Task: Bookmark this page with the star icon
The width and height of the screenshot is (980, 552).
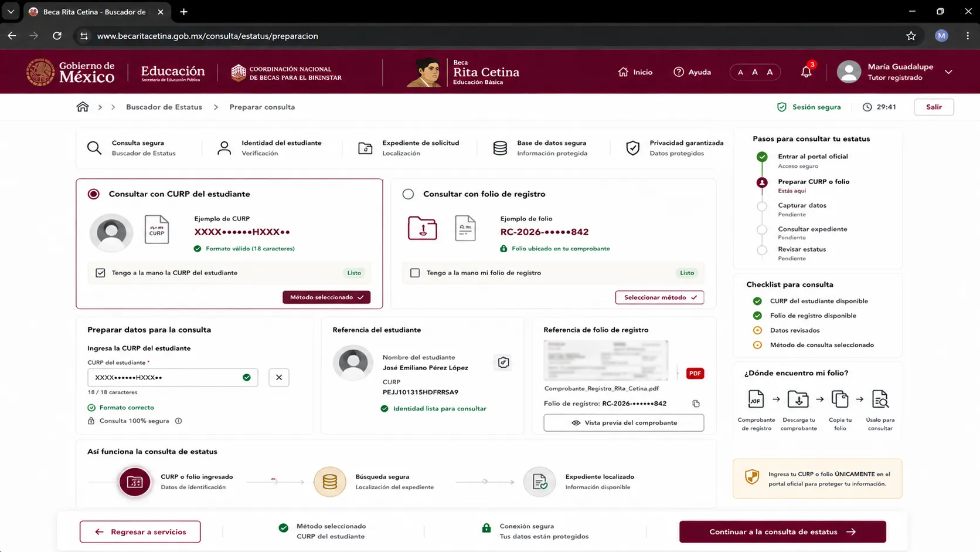Action: point(911,36)
